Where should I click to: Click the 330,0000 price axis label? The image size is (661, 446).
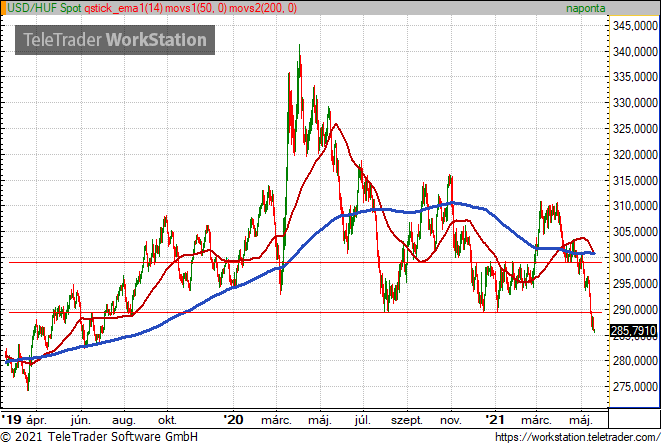[x=635, y=103]
